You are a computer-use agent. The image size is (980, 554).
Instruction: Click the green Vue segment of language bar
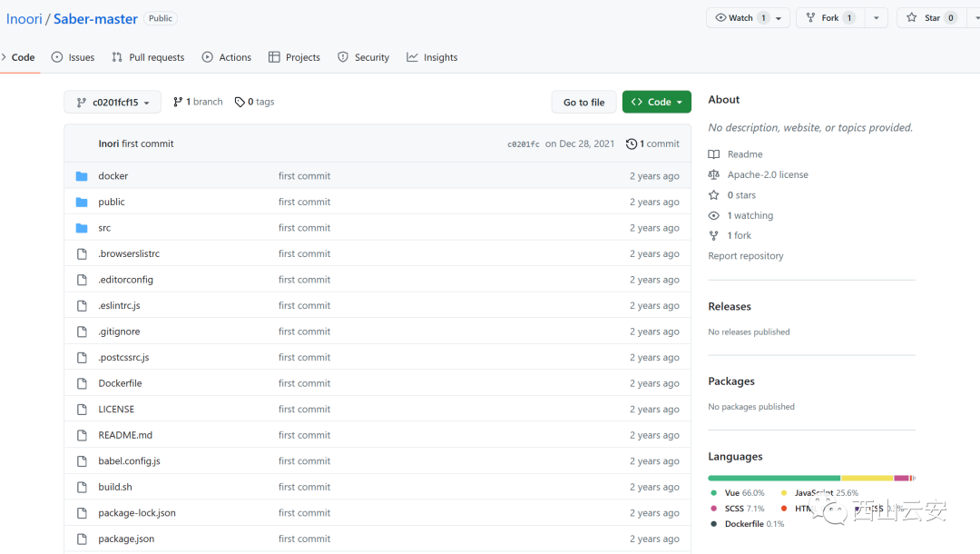pos(774,479)
